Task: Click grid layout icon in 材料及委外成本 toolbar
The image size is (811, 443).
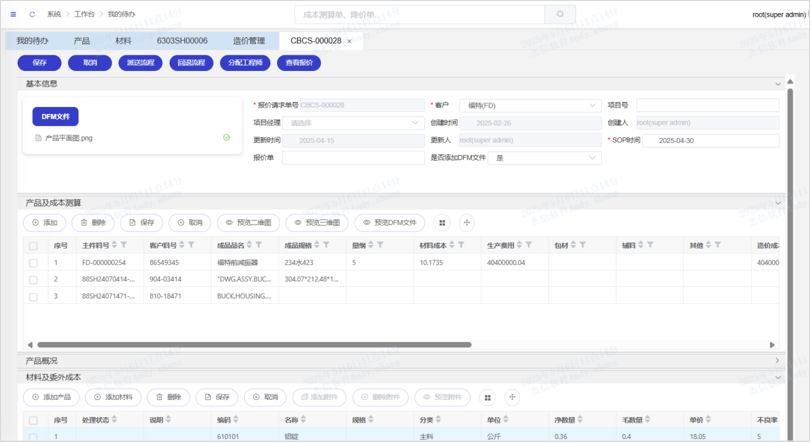Action: click(488, 397)
